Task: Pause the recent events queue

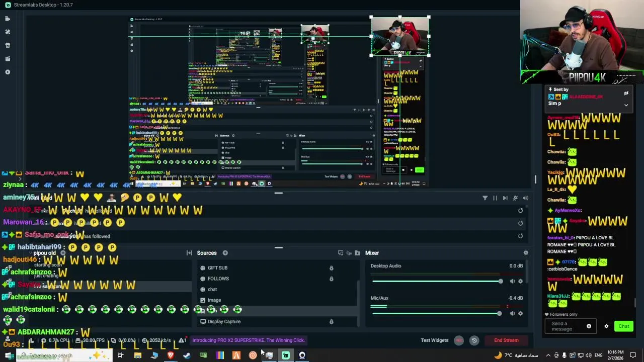Action: click(495, 198)
